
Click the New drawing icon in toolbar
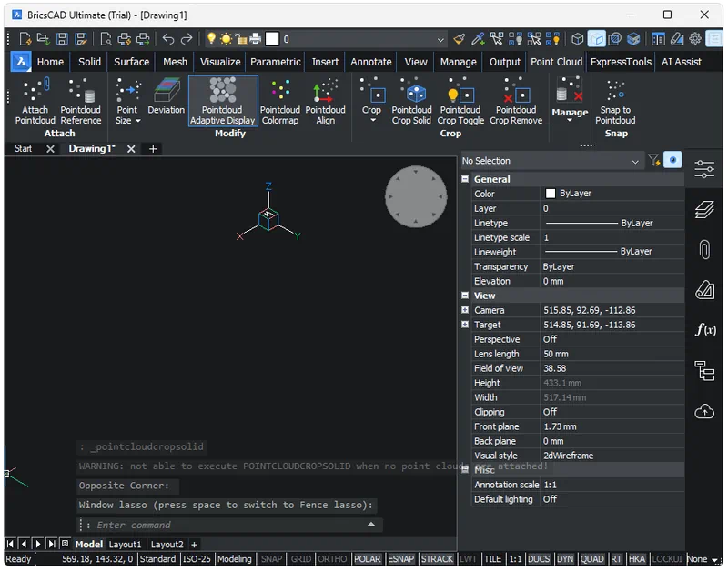(25, 39)
